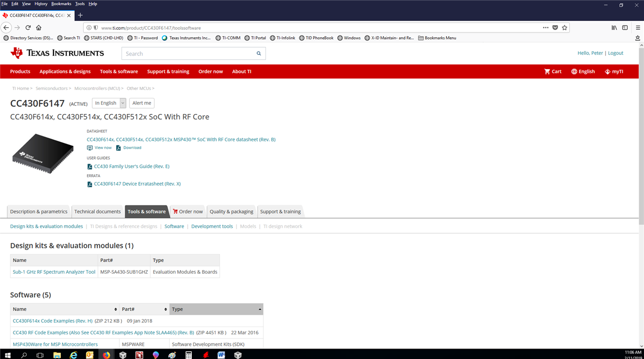Open a new browser tab
644x359 pixels.
[80, 16]
